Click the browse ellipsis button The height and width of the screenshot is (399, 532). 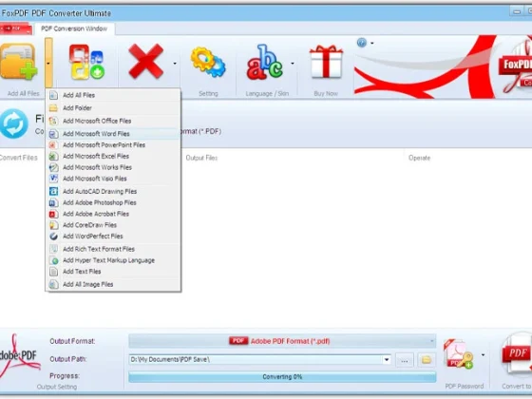tap(405, 361)
